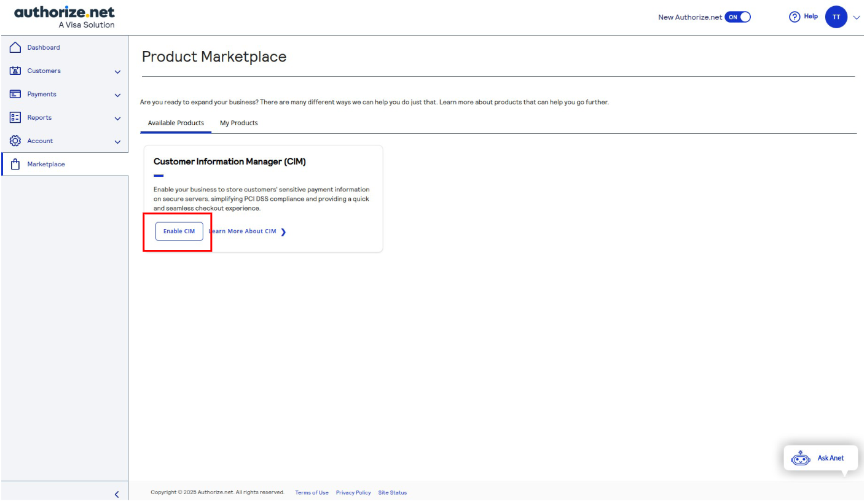Image resolution: width=867 pixels, height=504 pixels.
Task: Select Account label in the sidebar
Action: pyautogui.click(x=40, y=141)
